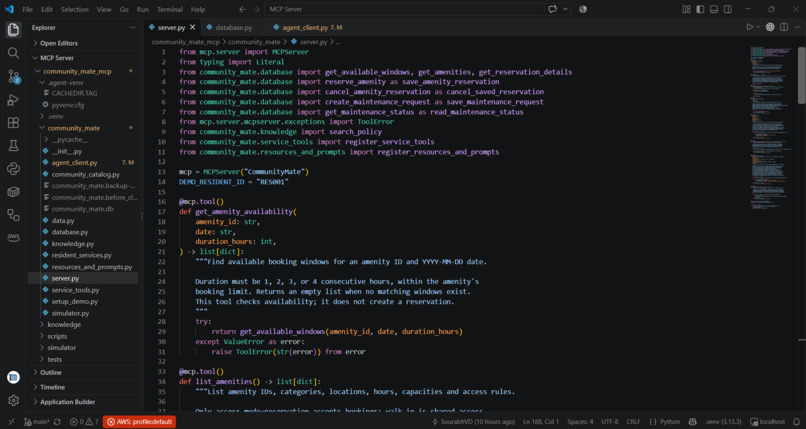Open the Run and Debug view
Viewport: 806px width, 429px height.
coord(13,100)
